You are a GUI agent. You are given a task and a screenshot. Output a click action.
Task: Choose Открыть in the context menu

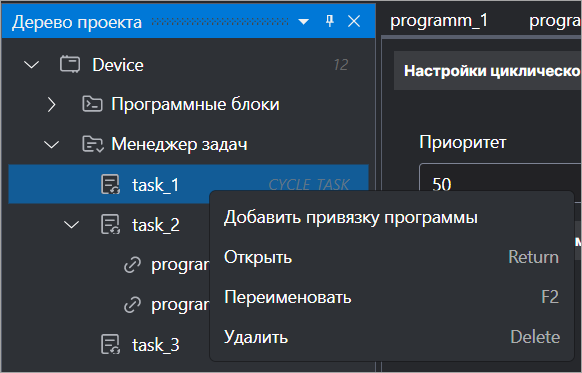tap(392, 257)
